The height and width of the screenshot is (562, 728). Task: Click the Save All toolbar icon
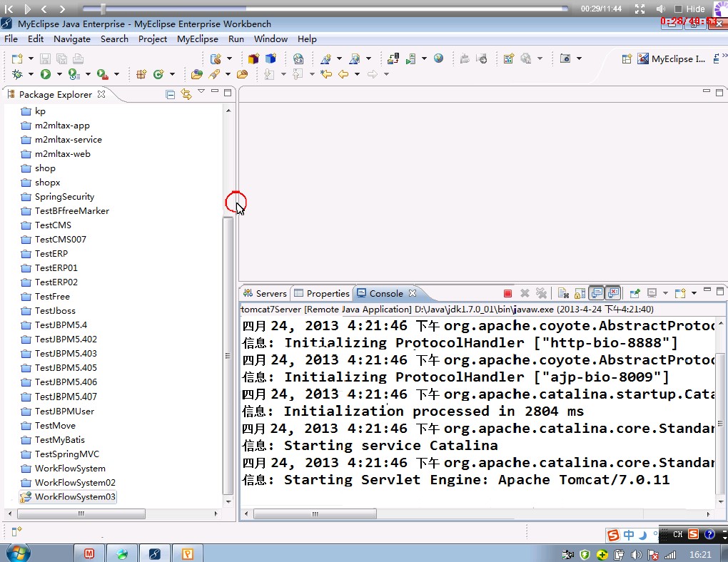pyautogui.click(x=63, y=58)
